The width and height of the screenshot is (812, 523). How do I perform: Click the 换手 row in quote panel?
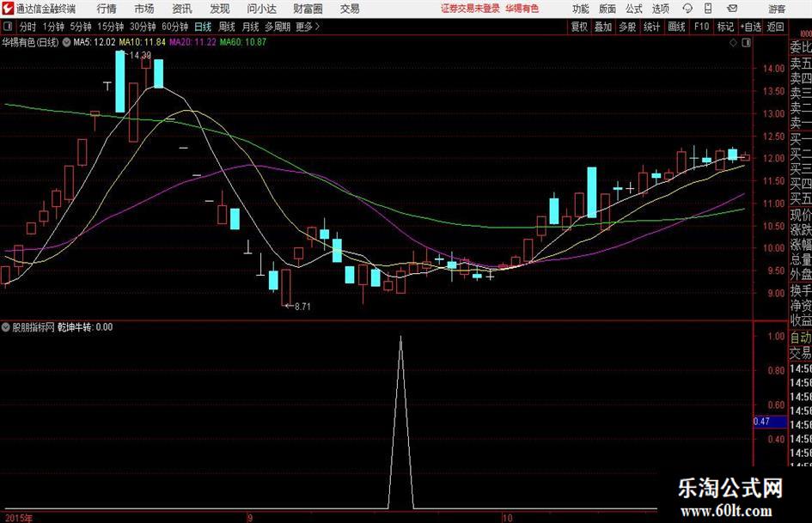click(801, 290)
